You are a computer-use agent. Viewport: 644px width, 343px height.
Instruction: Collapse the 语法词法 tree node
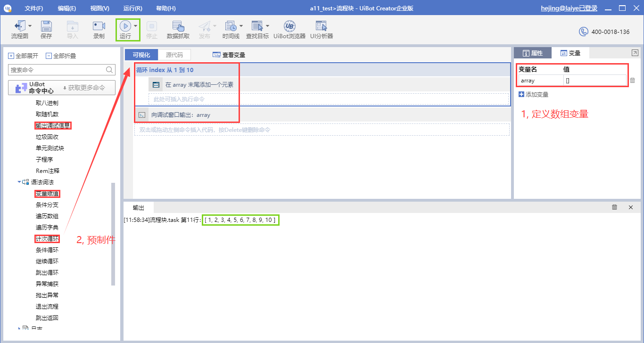tap(19, 182)
